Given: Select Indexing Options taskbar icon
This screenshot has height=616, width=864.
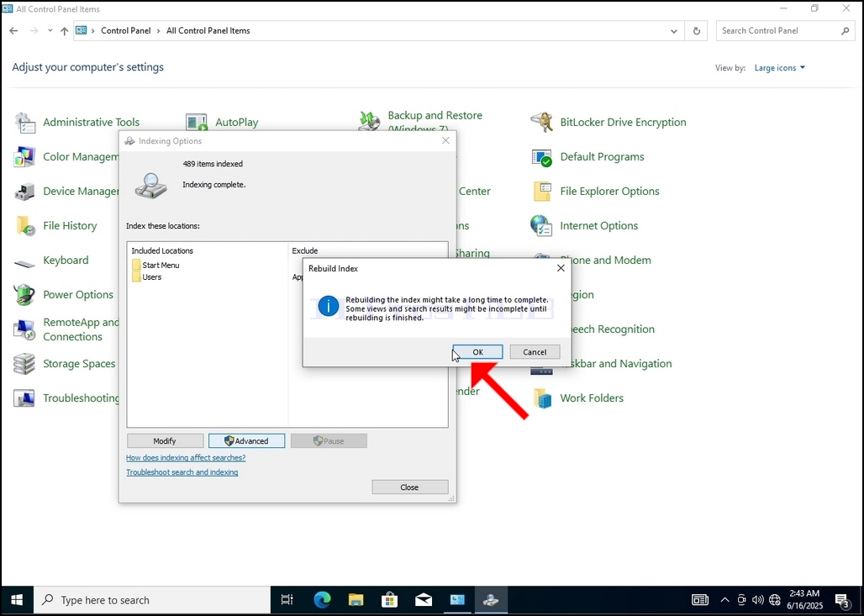Looking at the screenshot, I should (x=490, y=600).
